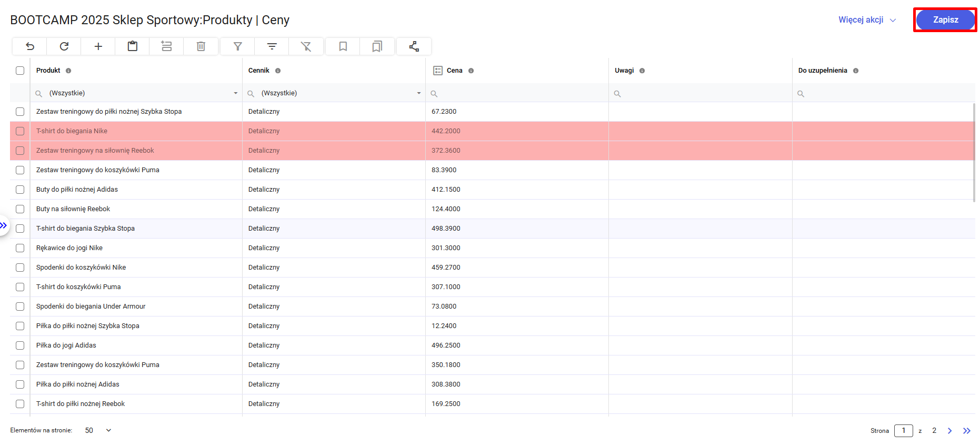980x445 pixels.
Task: Open the Cennik filter dropdown arrow
Action: coord(419,93)
